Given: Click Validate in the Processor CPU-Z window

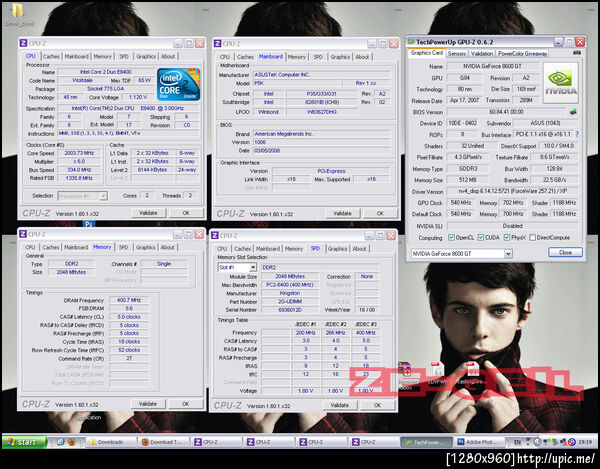Looking at the screenshot, I should pos(148,213).
